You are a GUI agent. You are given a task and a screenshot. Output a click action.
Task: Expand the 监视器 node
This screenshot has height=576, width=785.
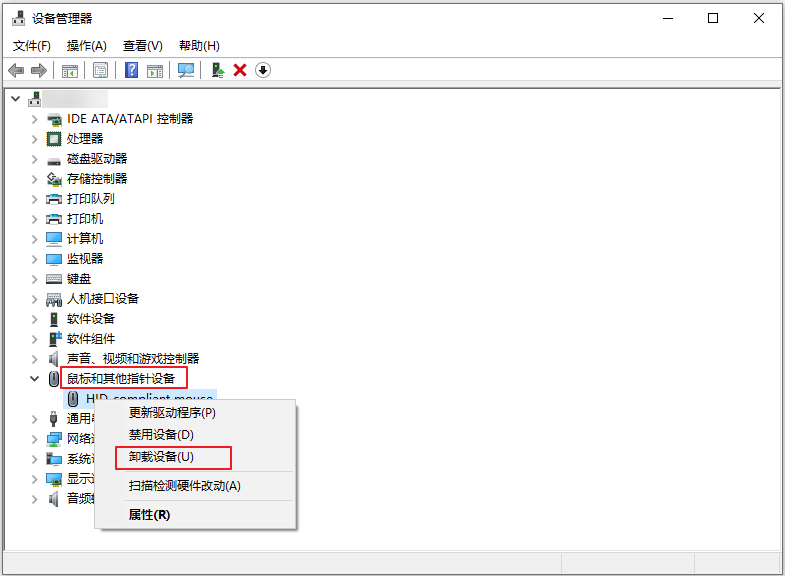coord(35,259)
